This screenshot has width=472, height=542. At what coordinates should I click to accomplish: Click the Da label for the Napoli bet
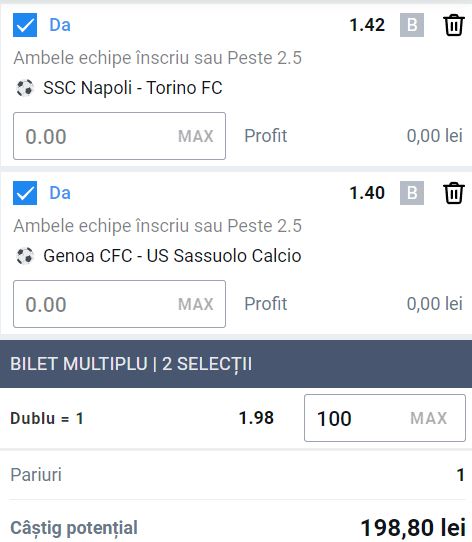point(60,25)
